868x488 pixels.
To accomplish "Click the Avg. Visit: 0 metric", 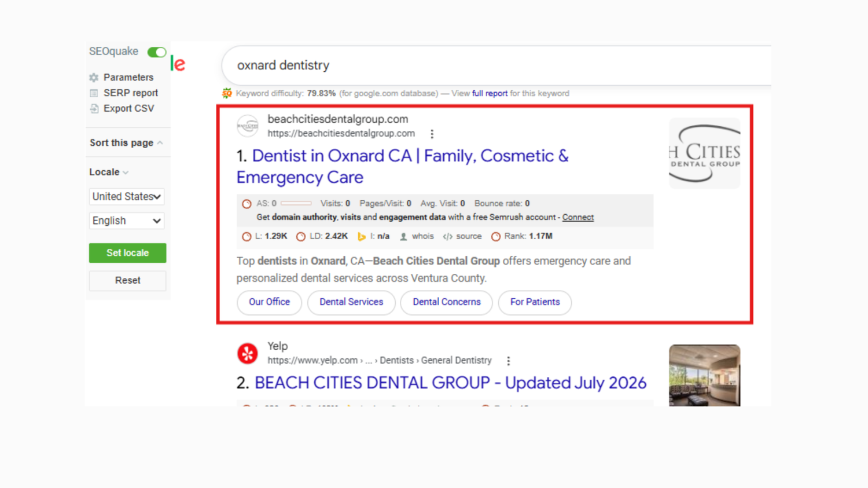I will click(443, 204).
